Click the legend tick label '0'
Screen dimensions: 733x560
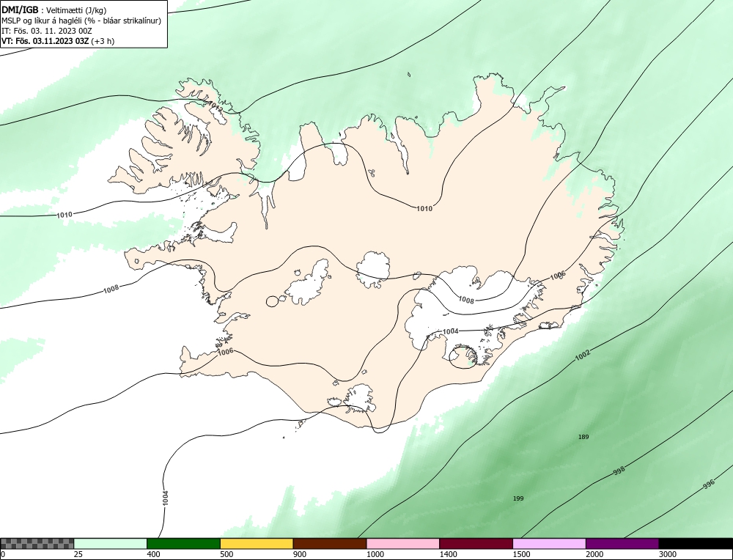click(3, 554)
